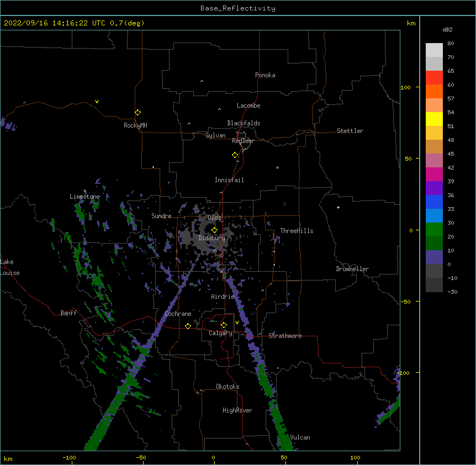The width and height of the screenshot is (476, 465).
Task: Click the 50 tick on the right vertical axis
Action: pyautogui.click(x=408, y=158)
